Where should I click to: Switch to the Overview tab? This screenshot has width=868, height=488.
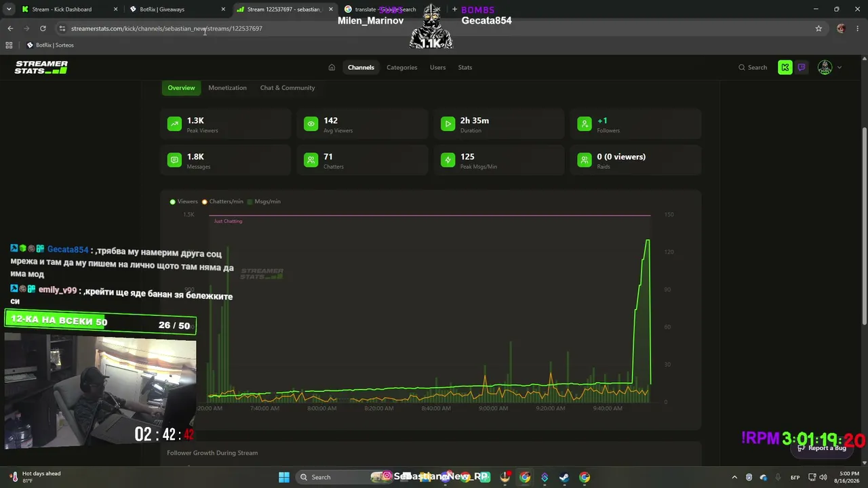(x=181, y=87)
